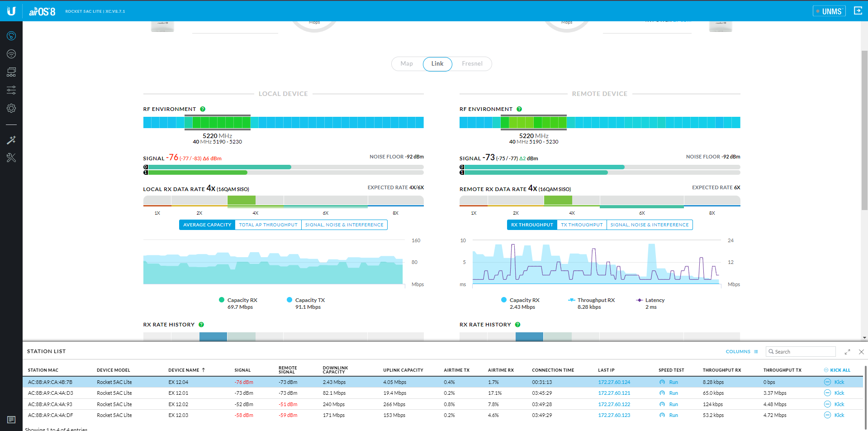This screenshot has height=431, width=868.
Task: Open the System gear sidebar icon
Action: pos(11,108)
